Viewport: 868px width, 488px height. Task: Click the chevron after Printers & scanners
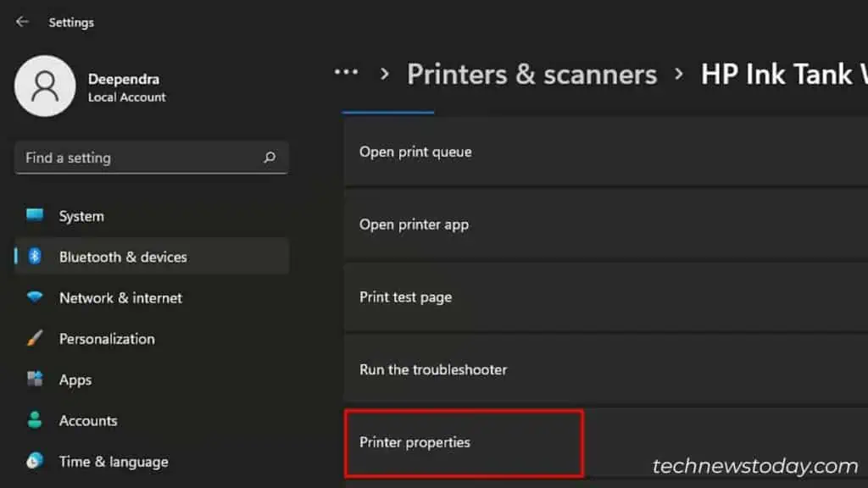pos(678,75)
